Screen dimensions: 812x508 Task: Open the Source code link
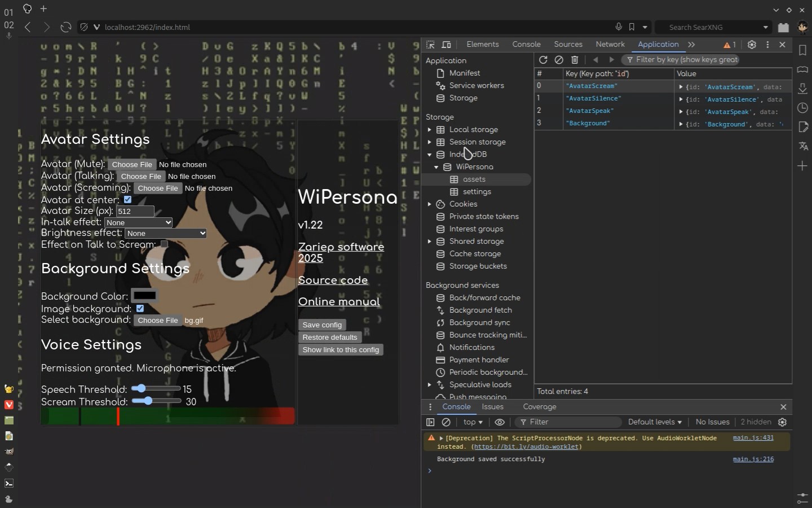[x=333, y=281]
